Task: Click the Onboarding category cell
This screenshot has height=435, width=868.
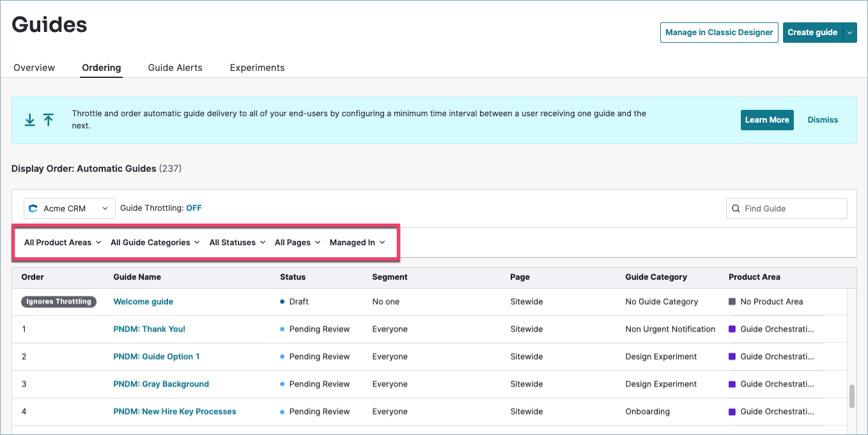Action: click(647, 411)
